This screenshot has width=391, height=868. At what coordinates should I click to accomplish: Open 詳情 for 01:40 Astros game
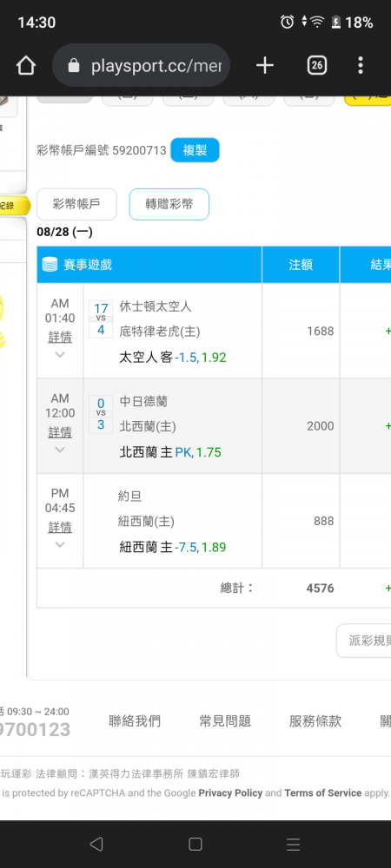60,337
